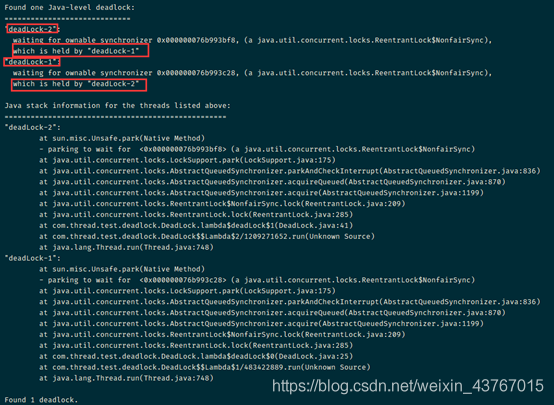Click the text 'which is held by "deadLock-1"'
Screen dimensions: 554x405
click(80, 51)
